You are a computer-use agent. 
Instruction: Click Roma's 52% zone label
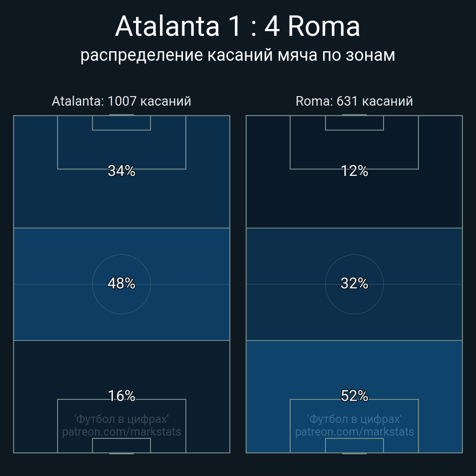tap(354, 396)
